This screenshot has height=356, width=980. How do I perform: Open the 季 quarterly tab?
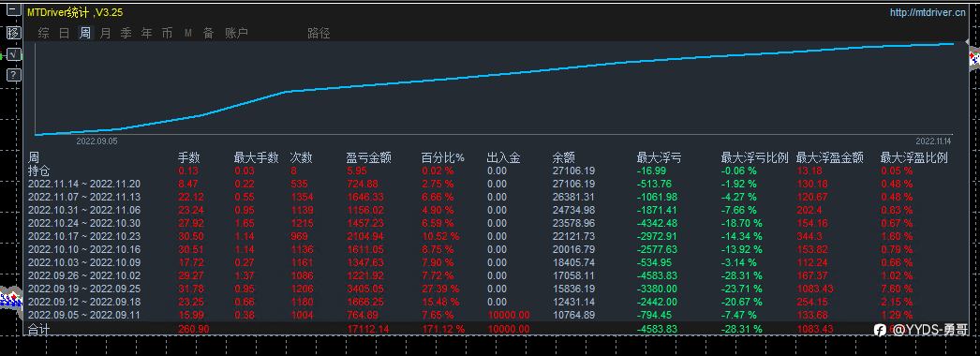click(x=126, y=33)
